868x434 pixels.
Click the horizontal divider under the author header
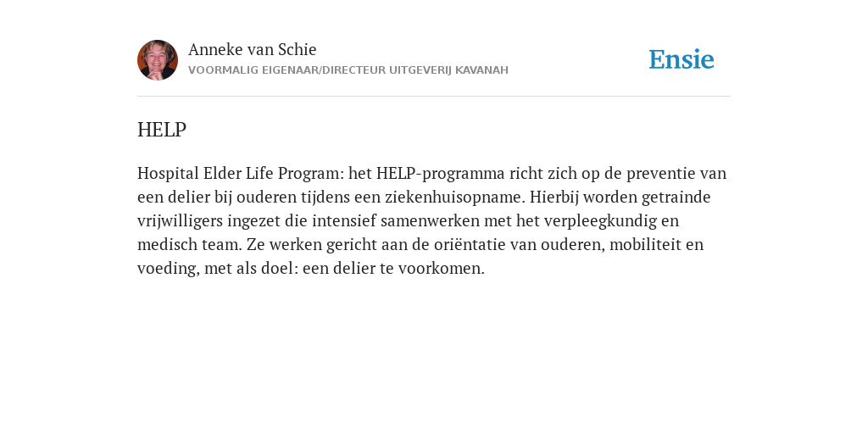(434, 97)
